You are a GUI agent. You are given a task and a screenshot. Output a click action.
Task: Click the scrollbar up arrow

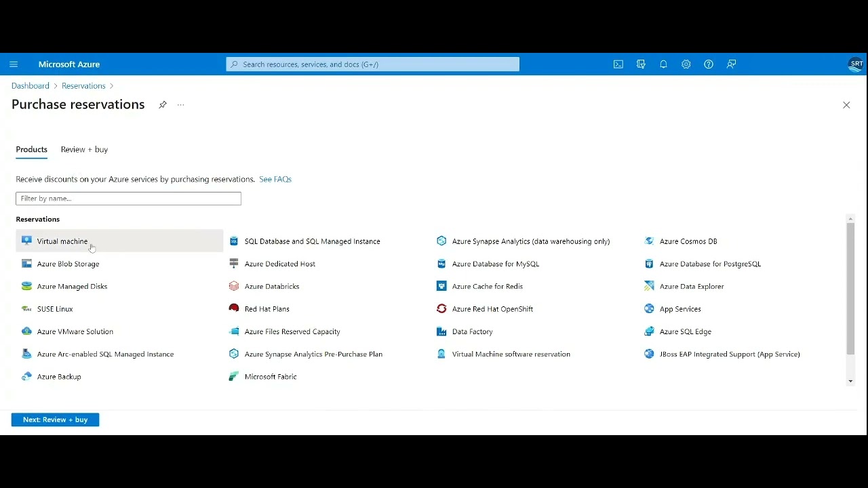coord(850,219)
